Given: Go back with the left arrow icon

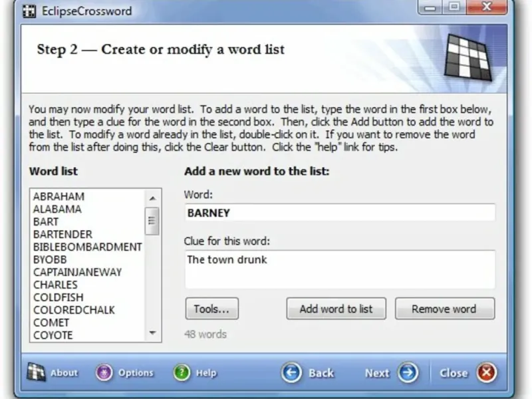Looking at the screenshot, I should click(x=291, y=372).
